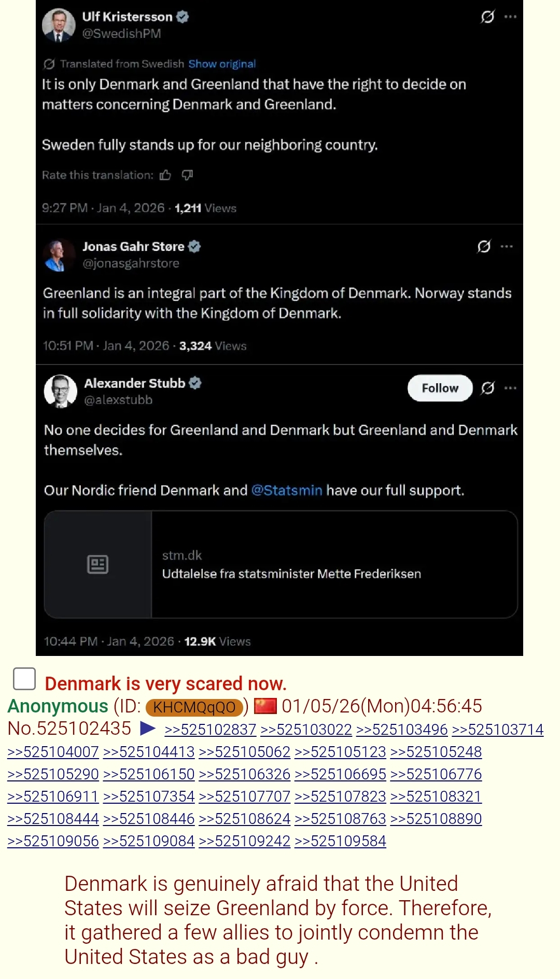
Task: Open reply link >>525102837
Action: pos(211,730)
